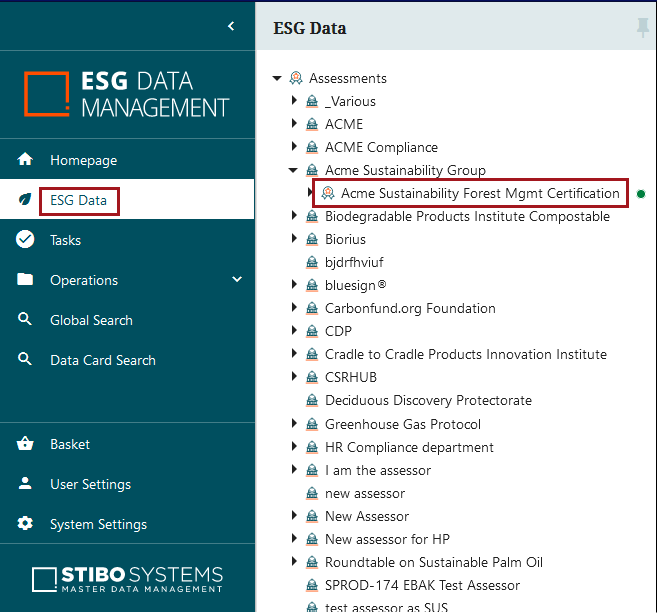Select the CSRHUB tree item
The height and width of the screenshot is (613, 658).
click(351, 377)
